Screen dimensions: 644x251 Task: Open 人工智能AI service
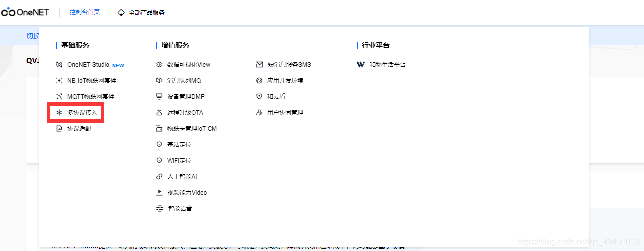point(182,177)
